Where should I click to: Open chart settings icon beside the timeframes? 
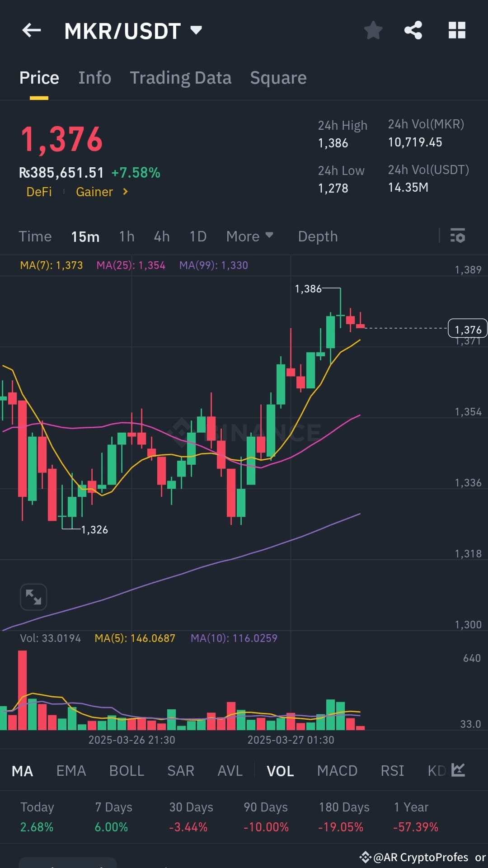[x=458, y=236]
